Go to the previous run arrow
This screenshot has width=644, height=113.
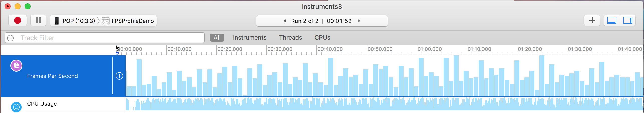(285, 21)
